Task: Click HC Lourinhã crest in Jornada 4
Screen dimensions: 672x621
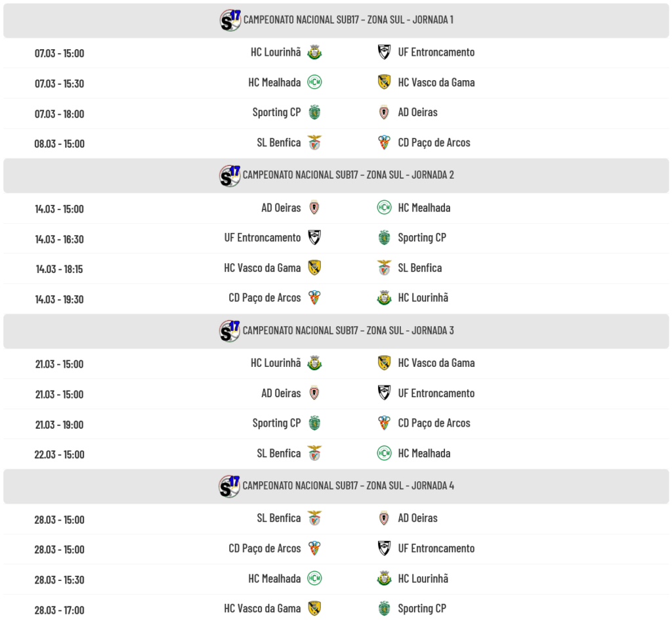Action: coord(385,578)
